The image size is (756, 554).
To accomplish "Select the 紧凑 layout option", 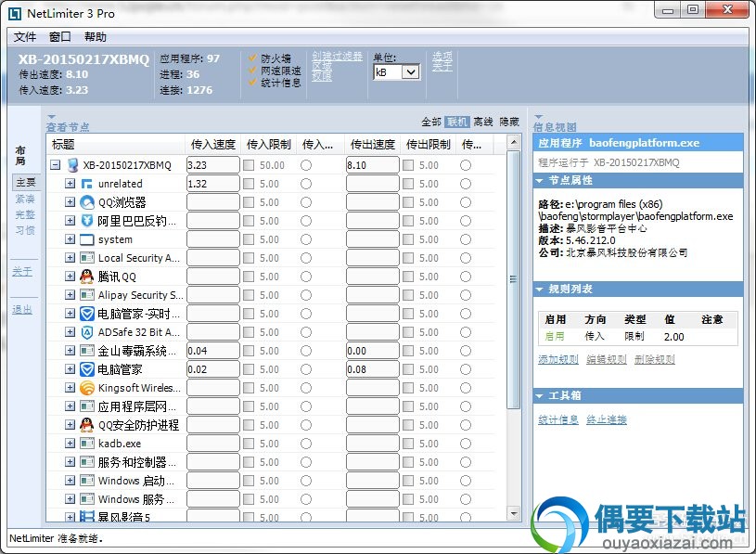I will pyautogui.click(x=25, y=199).
